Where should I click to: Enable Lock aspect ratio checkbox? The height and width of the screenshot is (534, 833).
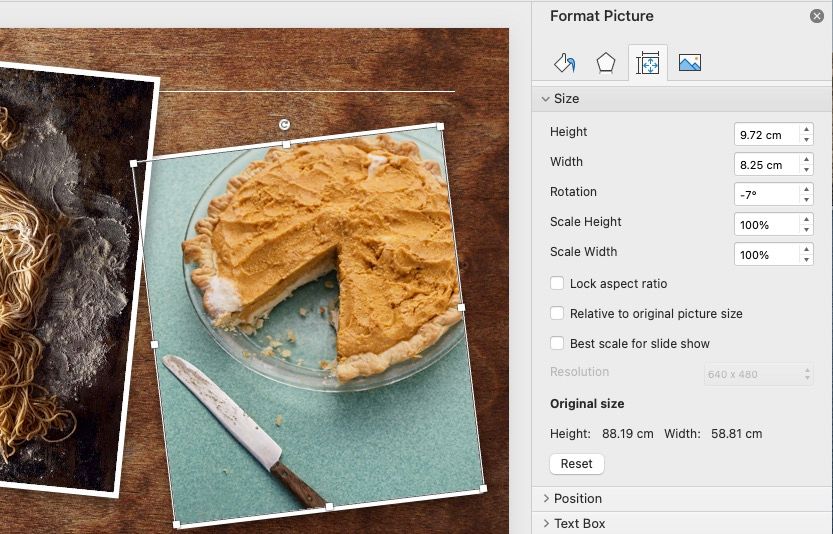pyautogui.click(x=557, y=283)
